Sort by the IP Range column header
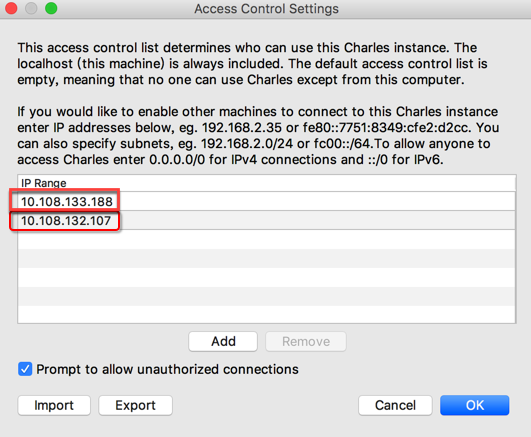 267,183
